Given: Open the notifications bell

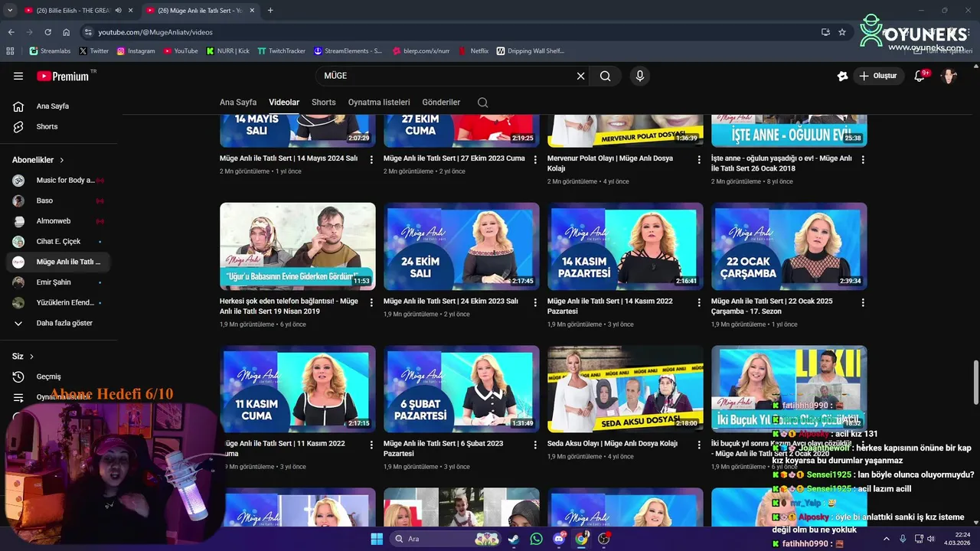Looking at the screenshot, I should 920,76.
